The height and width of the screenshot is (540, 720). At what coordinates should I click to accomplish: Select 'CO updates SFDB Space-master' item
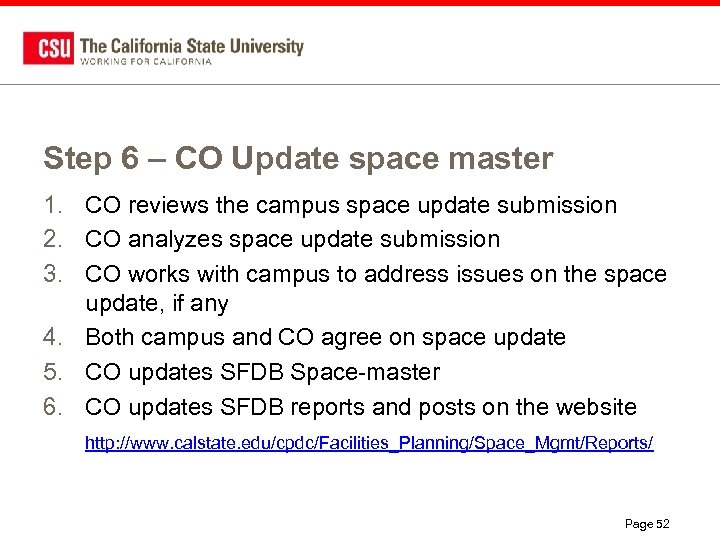(263, 372)
